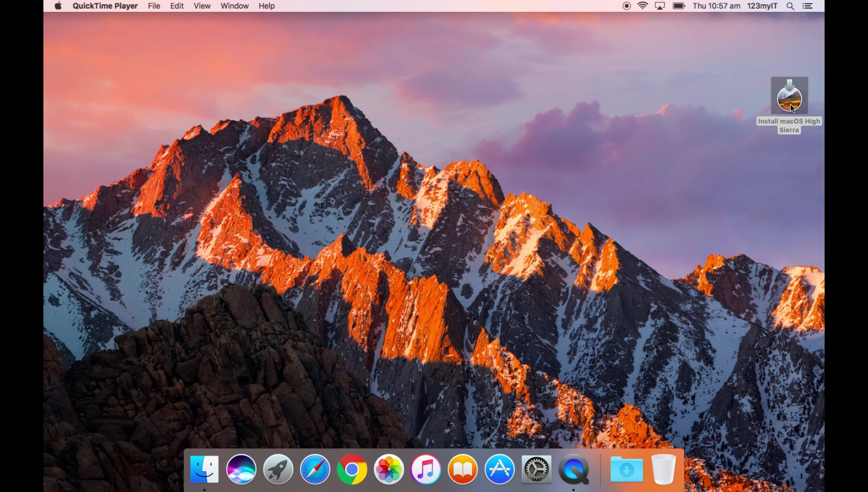Open the Downloads folder stack
This screenshot has width=868, height=492.
click(627, 469)
